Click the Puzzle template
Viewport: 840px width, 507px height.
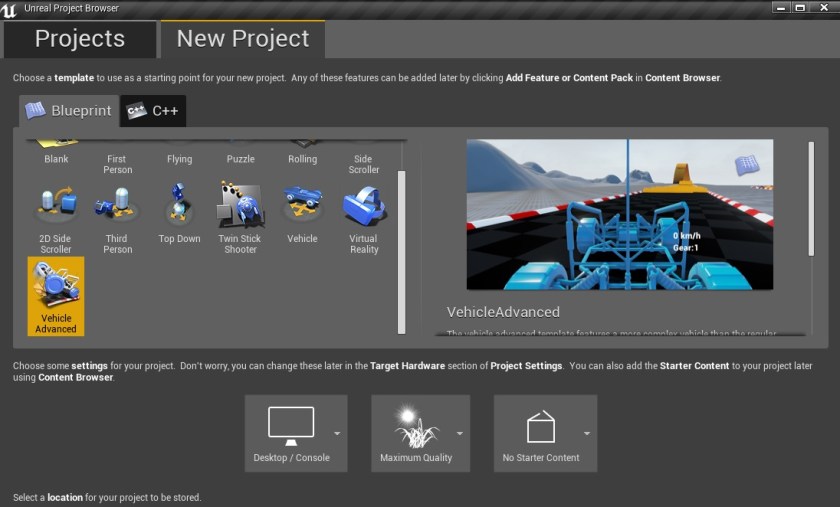pos(240,154)
